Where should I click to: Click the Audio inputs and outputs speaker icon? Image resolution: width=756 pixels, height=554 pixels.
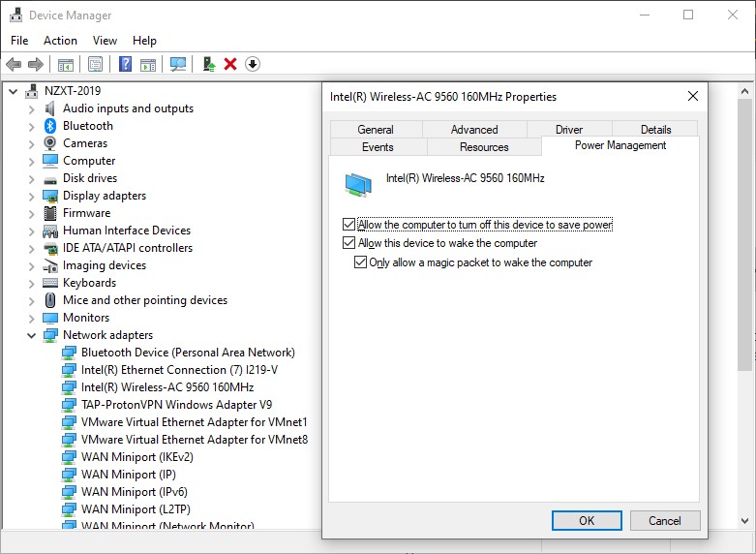pyautogui.click(x=49, y=108)
